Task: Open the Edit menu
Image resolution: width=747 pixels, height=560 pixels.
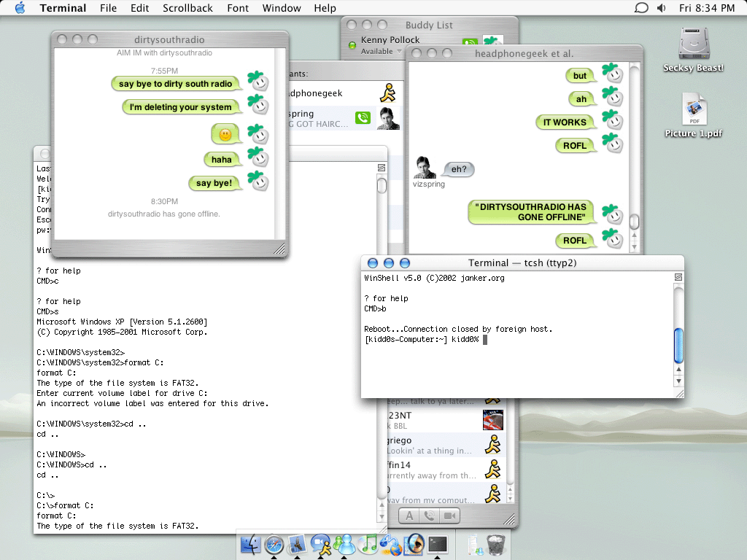Action: (x=139, y=8)
